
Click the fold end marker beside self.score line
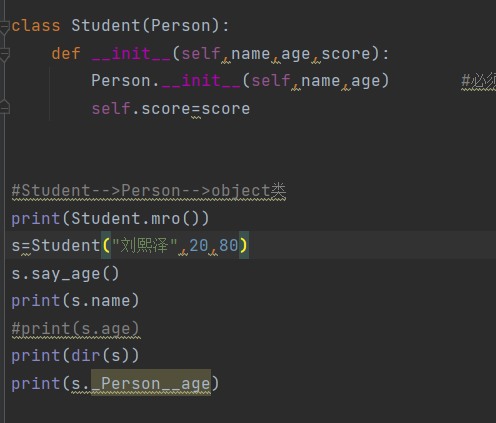pos(4,107)
